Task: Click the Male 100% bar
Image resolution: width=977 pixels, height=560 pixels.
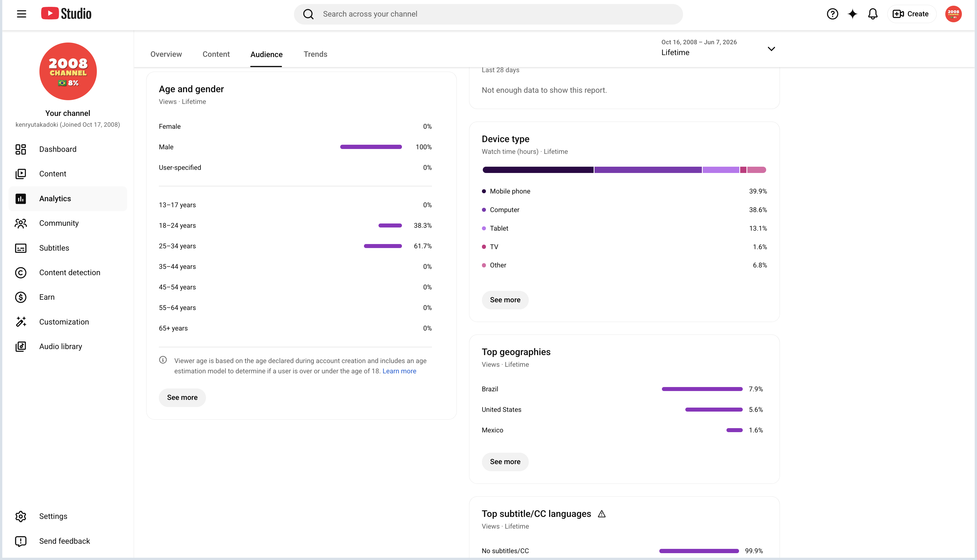Action: 371,147
